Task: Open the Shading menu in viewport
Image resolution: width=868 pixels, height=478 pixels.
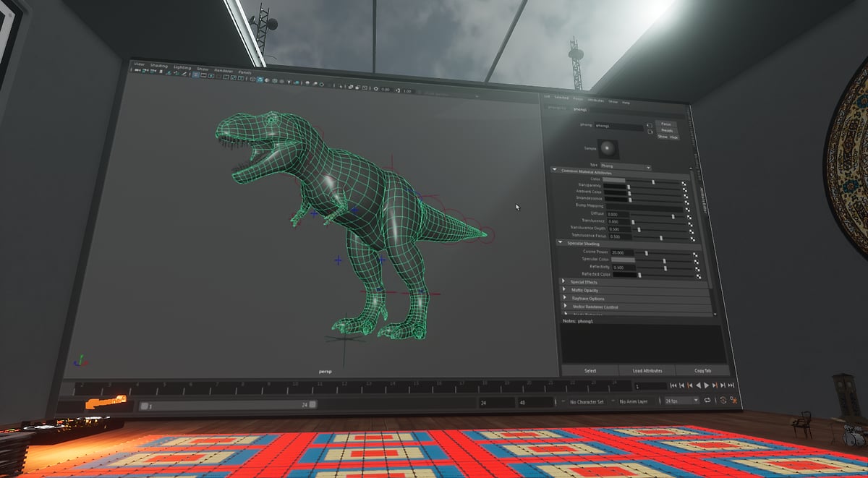Action: tap(158, 65)
